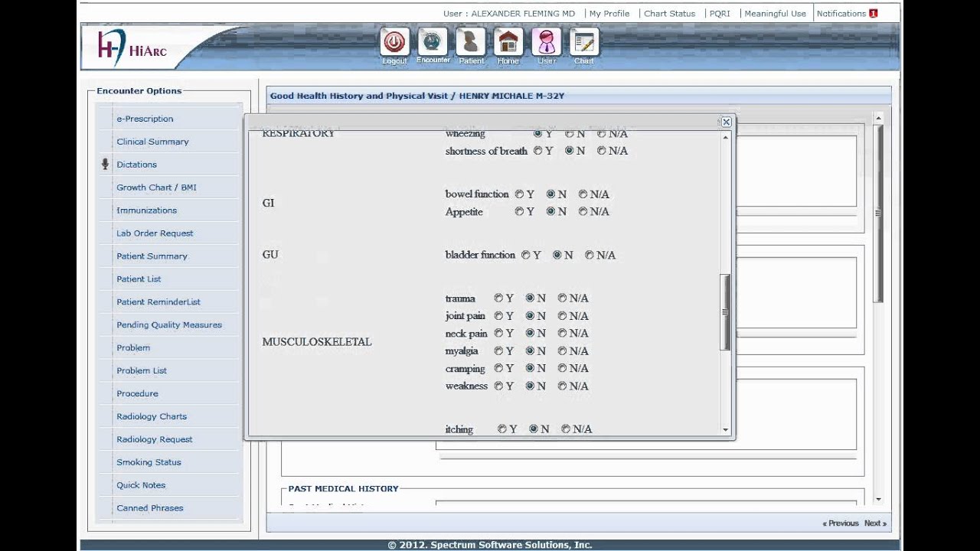Open Smoking Status option
980x551 pixels.
click(149, 463)
